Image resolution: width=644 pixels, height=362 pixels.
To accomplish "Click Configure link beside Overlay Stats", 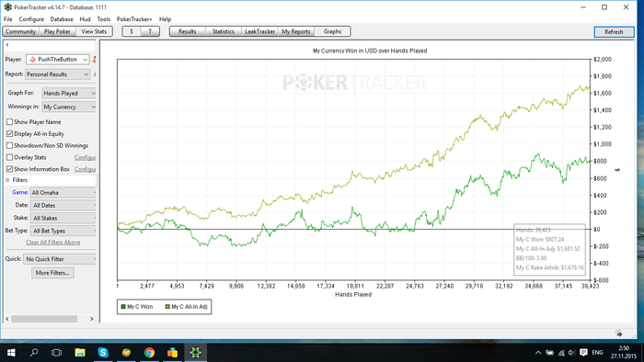I will [85, 157].
